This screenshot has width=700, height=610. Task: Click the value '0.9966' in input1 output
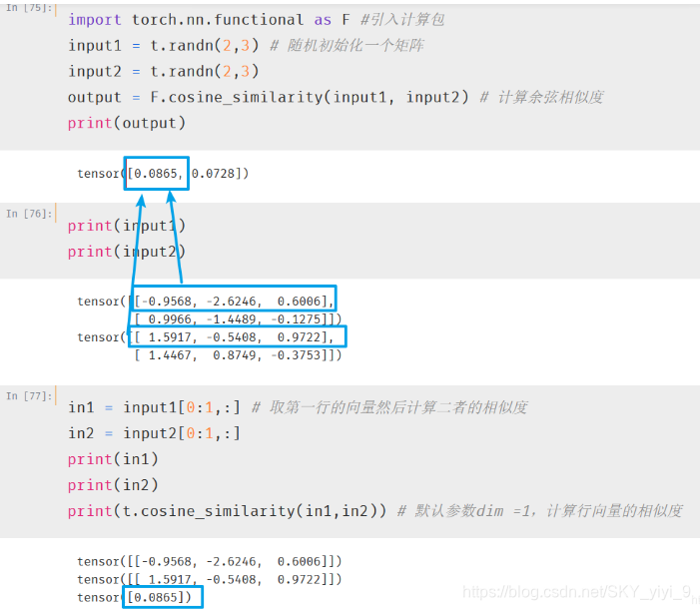click(170, 319)
